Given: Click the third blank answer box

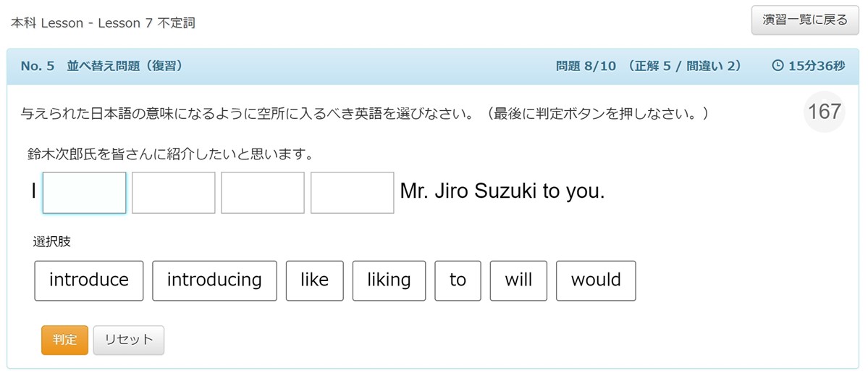Looking at the screenshot, I should click(262, 193).
